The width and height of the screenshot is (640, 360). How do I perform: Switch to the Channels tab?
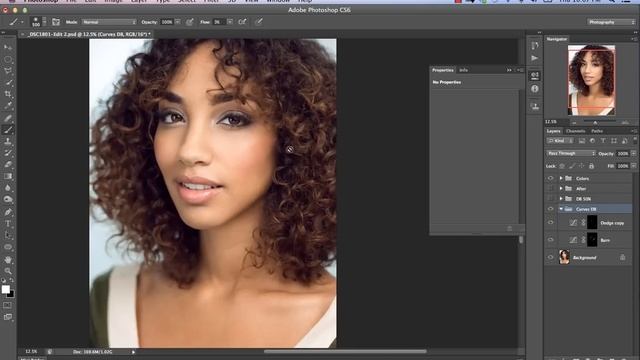[x=576, y=131]
